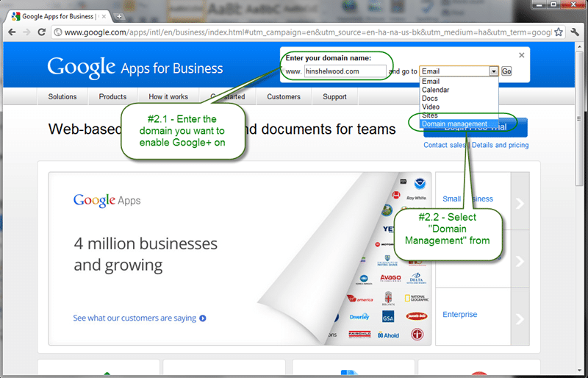
Task: Click the play icon beside customers link
Action: click(203, 318)
